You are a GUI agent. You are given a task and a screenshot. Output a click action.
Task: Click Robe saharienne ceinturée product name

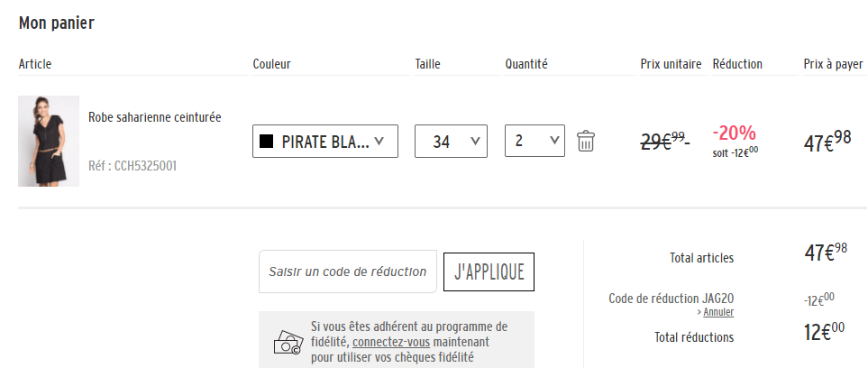point(155,117)
